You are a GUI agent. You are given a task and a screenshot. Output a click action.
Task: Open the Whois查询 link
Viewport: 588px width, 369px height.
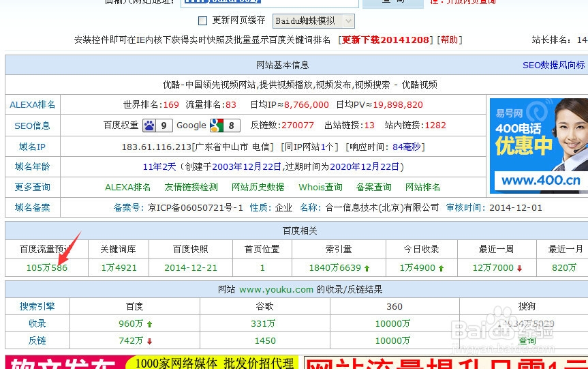click(x=320, y=187)
